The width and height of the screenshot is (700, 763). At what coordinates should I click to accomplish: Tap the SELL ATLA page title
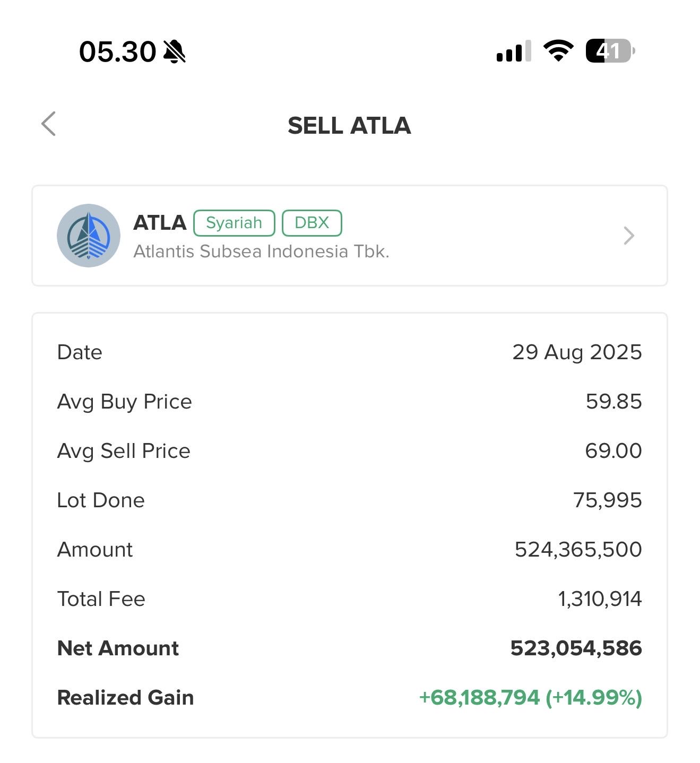point(349,126)
